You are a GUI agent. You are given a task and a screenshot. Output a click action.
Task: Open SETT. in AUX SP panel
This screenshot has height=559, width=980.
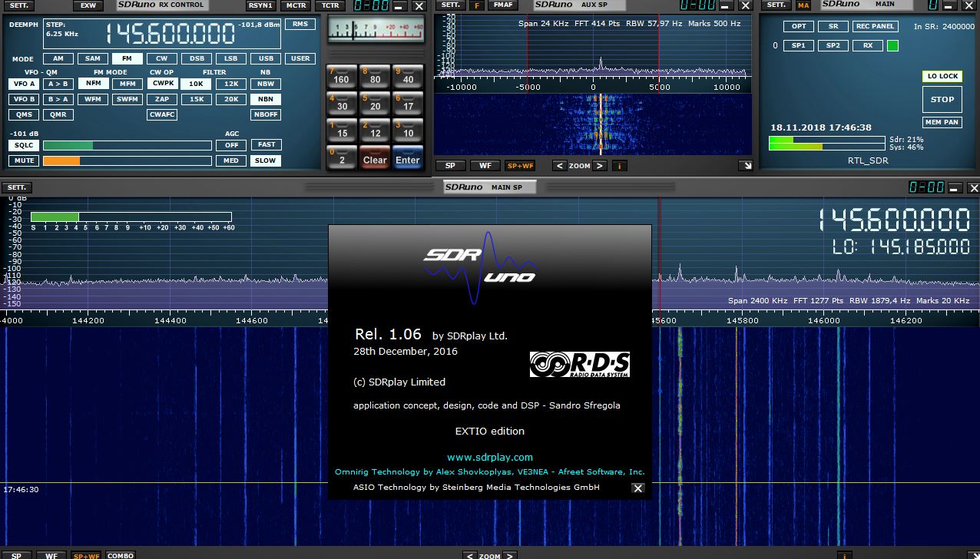pyautogui.click(x=449, y=5)
